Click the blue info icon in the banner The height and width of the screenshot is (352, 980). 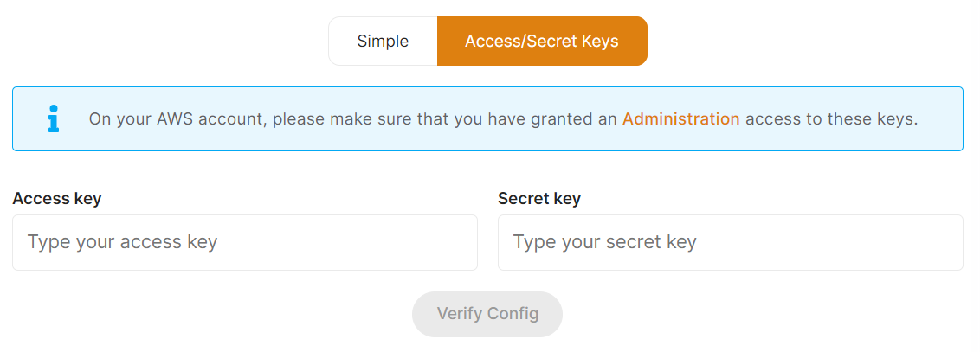pyautogui.click(x=54, y=118)
